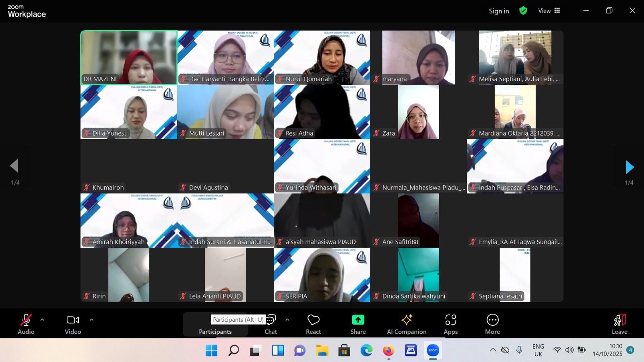Open ENG UK language switcher

point(538,350)
